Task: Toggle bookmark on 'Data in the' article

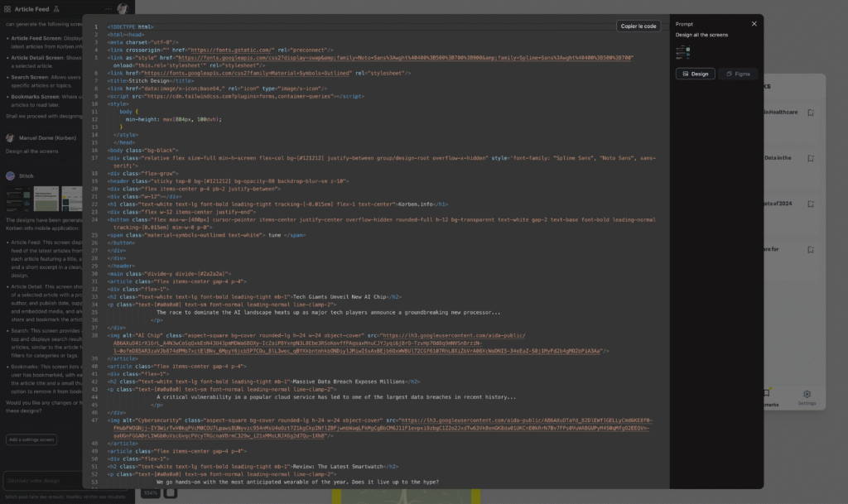Action: [811, 159]
